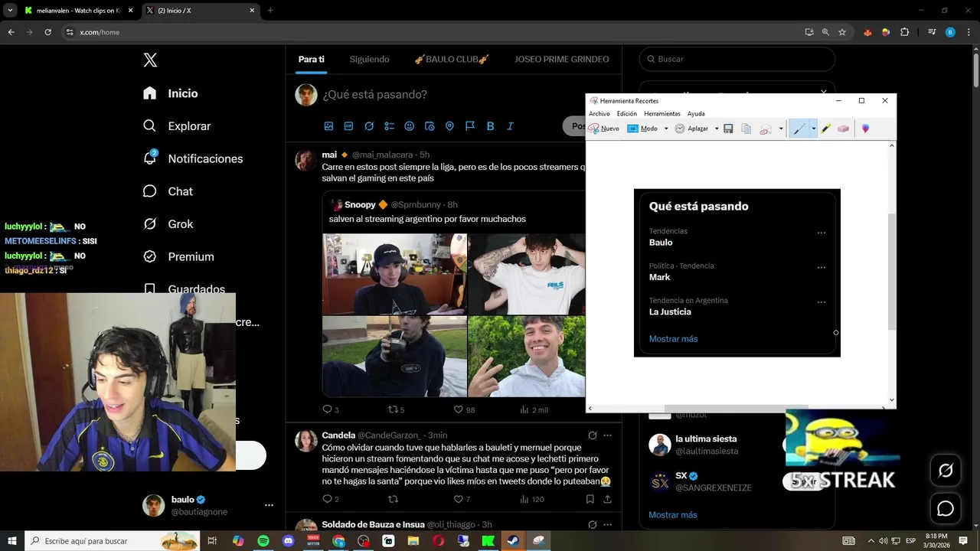
Task: Click Nuevo snip button
Action: click(x=603, y=129)
